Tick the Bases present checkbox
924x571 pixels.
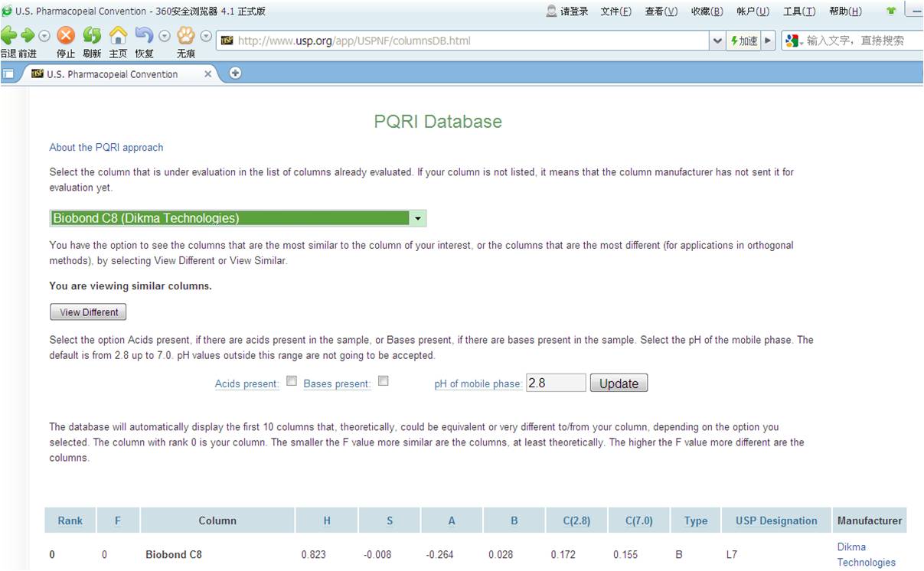point(384,380)
